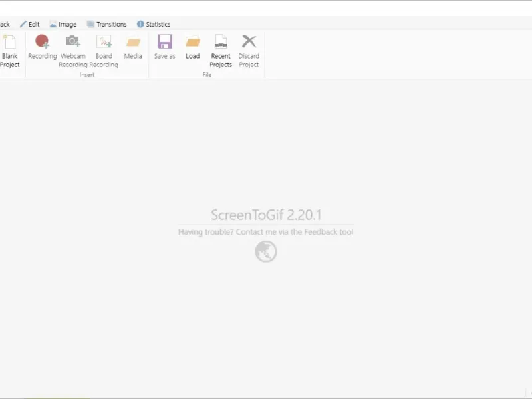This screenshot has height=399, width=532.
Task: Click the globe icon under Feedback text
Action: (x=266, y=251)
